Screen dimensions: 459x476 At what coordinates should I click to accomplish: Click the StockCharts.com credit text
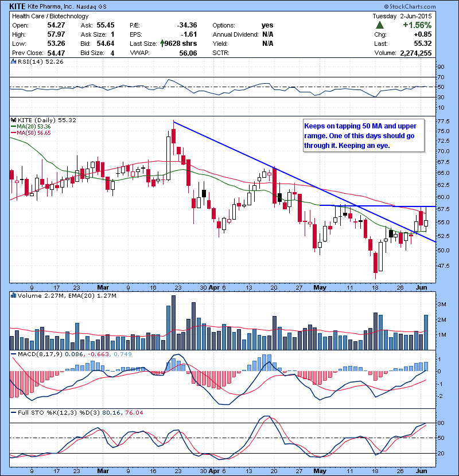[410, 6]
